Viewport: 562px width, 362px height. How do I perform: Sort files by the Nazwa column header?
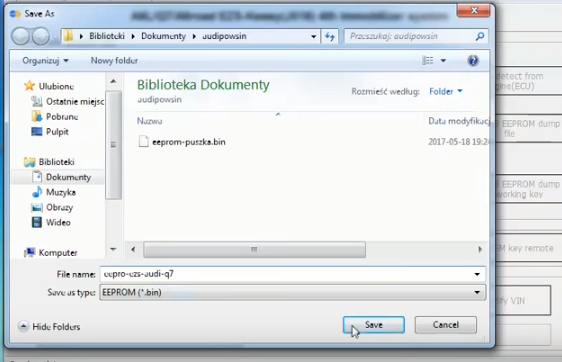pyautogui.click(x=149, y=121)
